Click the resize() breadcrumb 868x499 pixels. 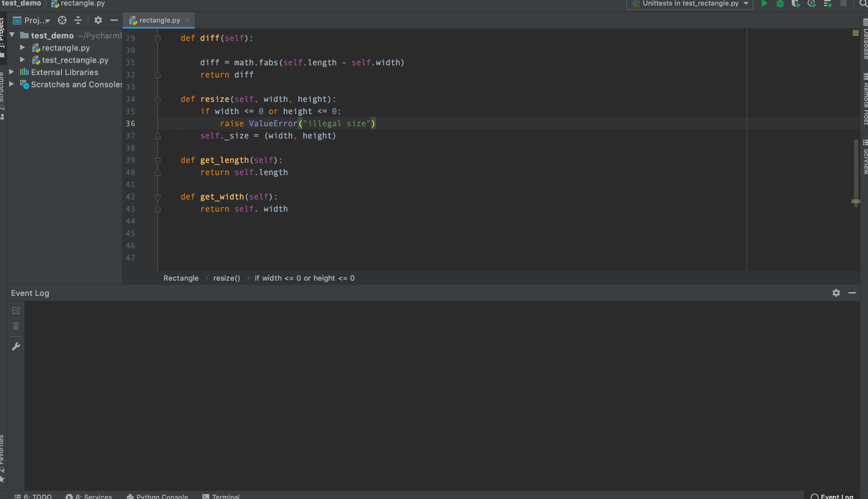point(227,278)
